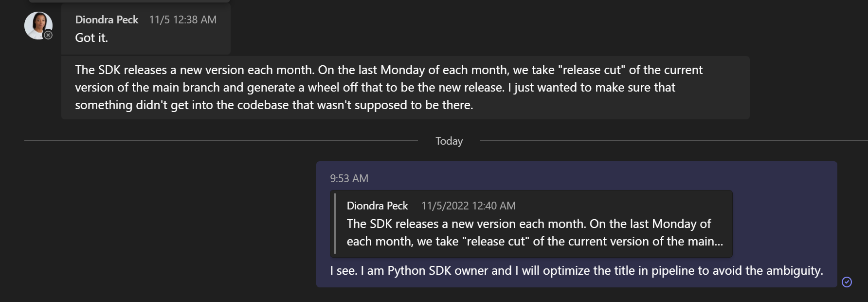Select the 'Got it.' message
This screenshot has height=302, width=868.
(91, 38)
